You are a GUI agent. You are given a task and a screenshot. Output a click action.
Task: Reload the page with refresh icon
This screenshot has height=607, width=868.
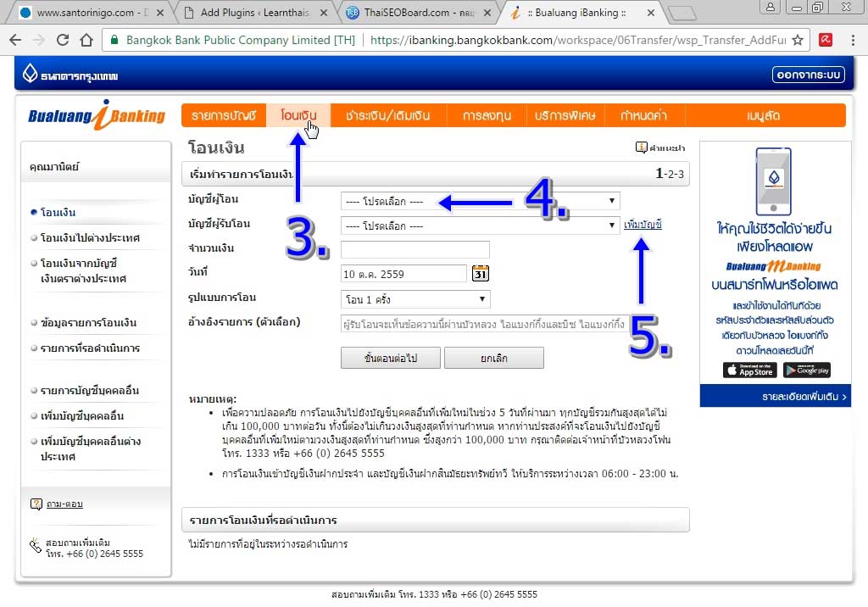pos(63,40)
